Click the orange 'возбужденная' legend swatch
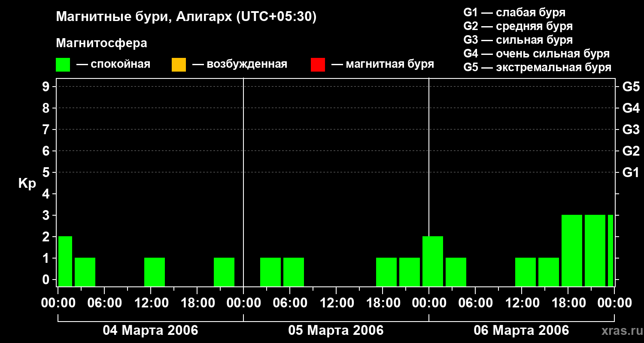 [179, 65]
